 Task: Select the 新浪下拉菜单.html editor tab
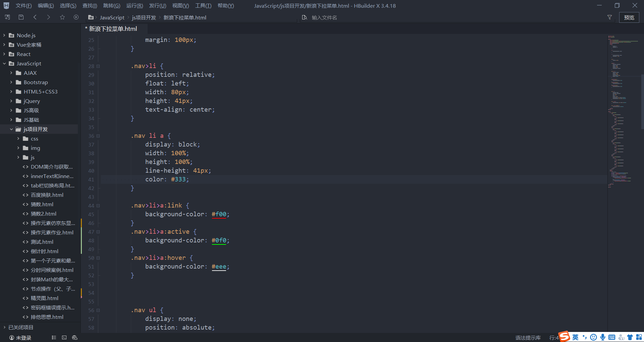coord(112,29)
